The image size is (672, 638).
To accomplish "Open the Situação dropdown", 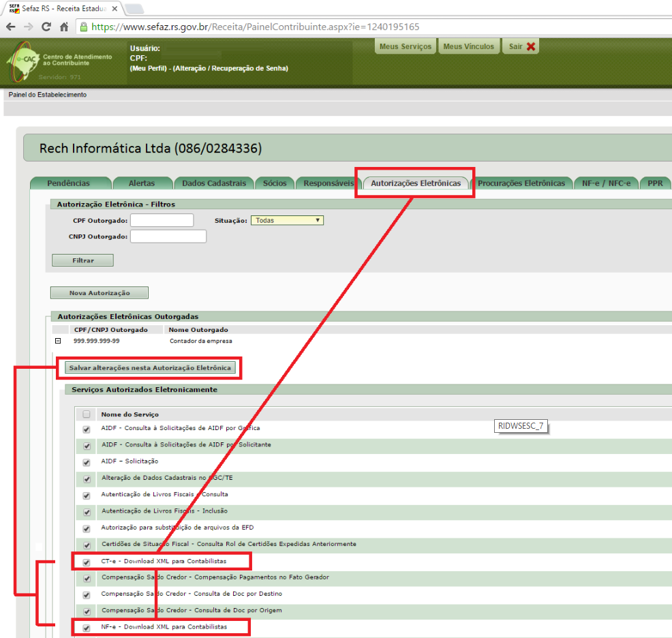I will (x=287, y=220).
